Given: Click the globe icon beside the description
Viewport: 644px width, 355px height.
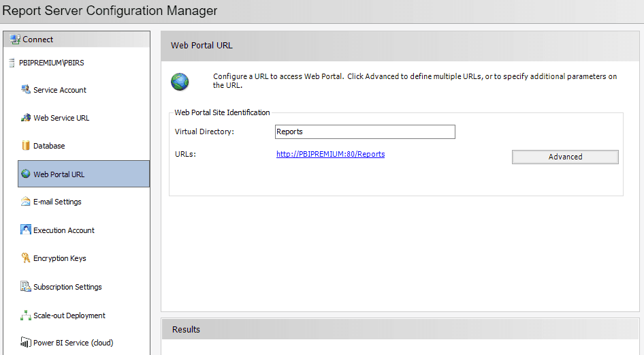Looking at the screenshot, I should [x=180, y=81].
